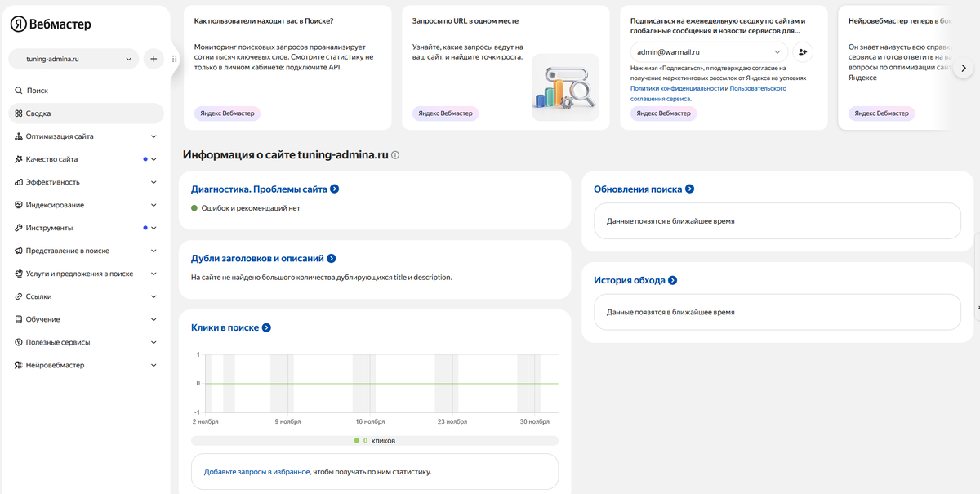The image size is (980, 494).
Task: Open the tuning-admina.ru site selector dropdown
Action: tap(73, 59)
